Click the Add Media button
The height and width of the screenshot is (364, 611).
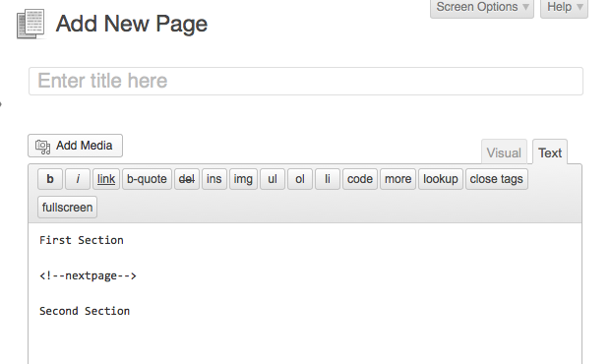75,146
